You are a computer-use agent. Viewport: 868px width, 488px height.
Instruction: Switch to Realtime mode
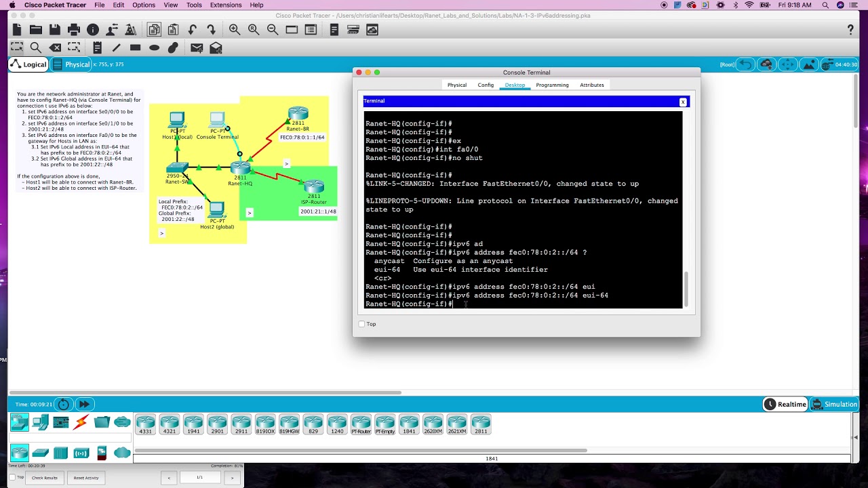(x=785, y=404)
